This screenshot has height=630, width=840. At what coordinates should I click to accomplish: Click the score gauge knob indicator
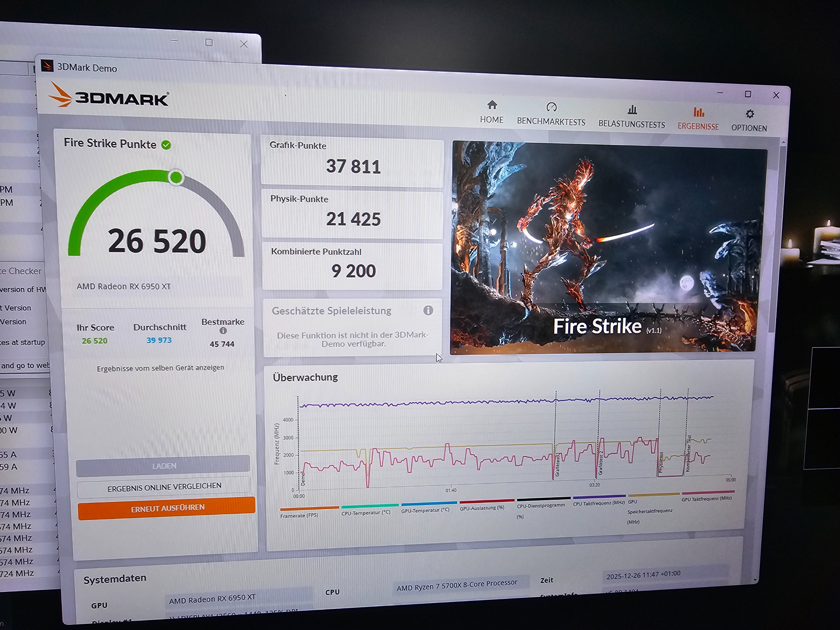coord(176,177)
